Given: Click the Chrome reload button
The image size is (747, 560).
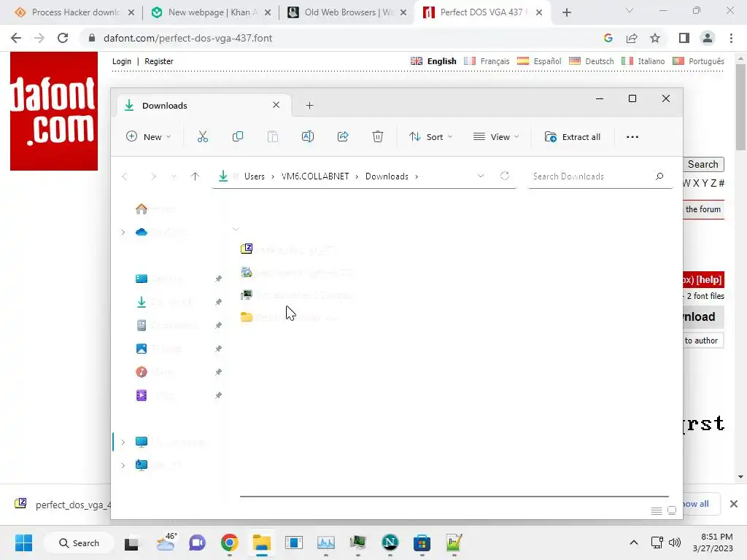Looking at the screenshot, I should point(63,38).
